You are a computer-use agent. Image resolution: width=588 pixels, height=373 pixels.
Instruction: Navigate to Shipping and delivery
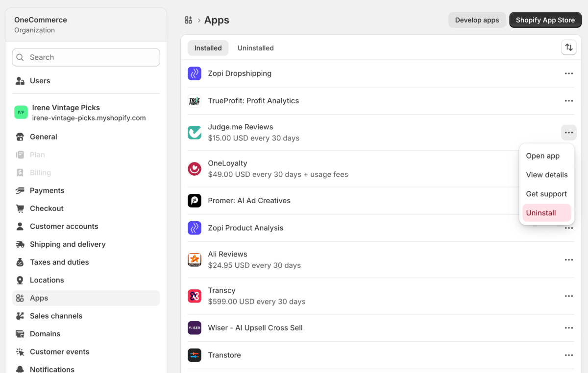point(86,244)
